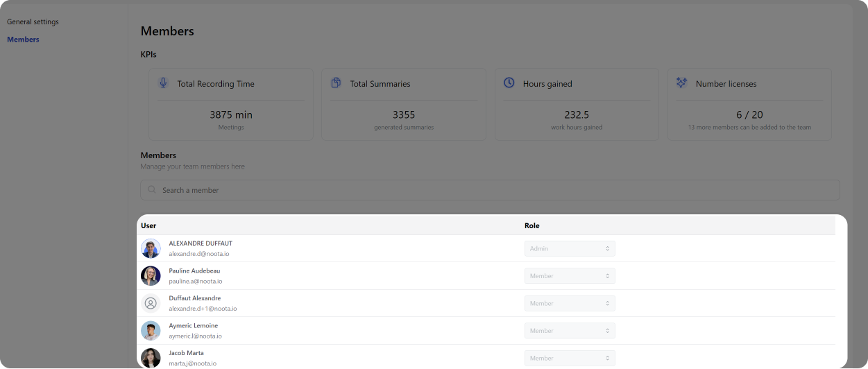Open General settings in the sidebar
Viewport: 868px width, 369px height.
pyautogui.click(x=33, y=22)
